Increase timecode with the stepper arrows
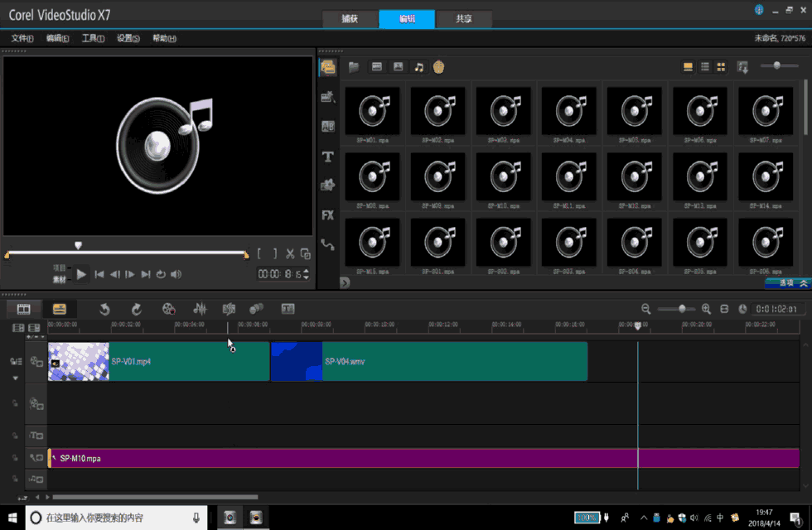The width and height of the screenshot is (812, 530). (306, 272)
